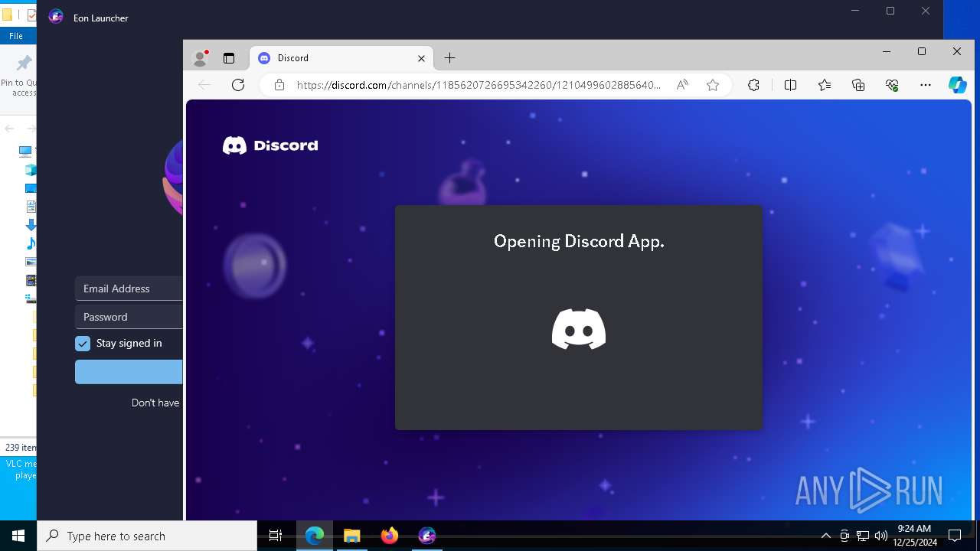
Task: Minimize the Eon Launcher window
Action: tap(855, 11)
